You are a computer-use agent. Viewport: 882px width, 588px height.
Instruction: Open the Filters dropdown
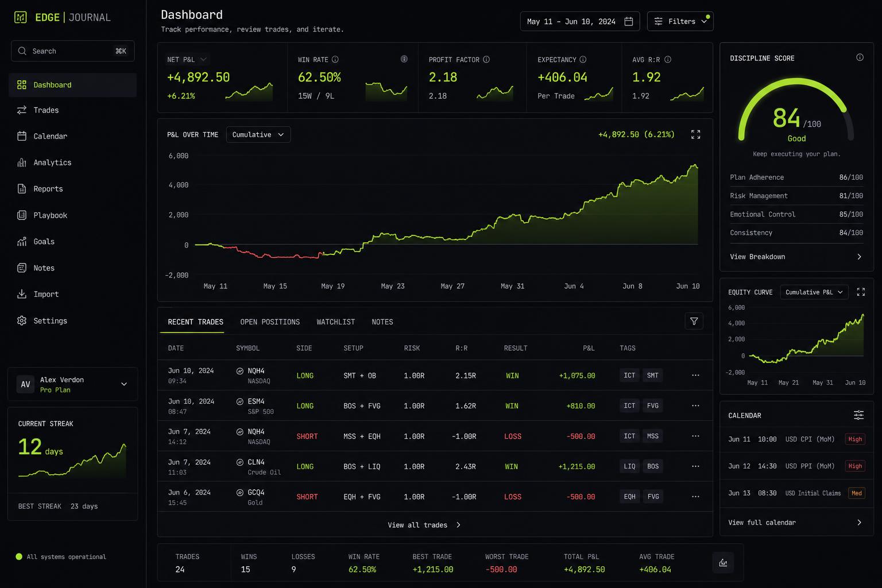(680, 21)
